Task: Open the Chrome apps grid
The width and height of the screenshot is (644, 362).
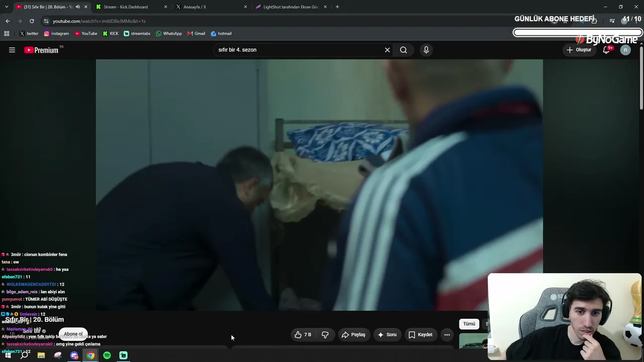Action: coord(7,34)
